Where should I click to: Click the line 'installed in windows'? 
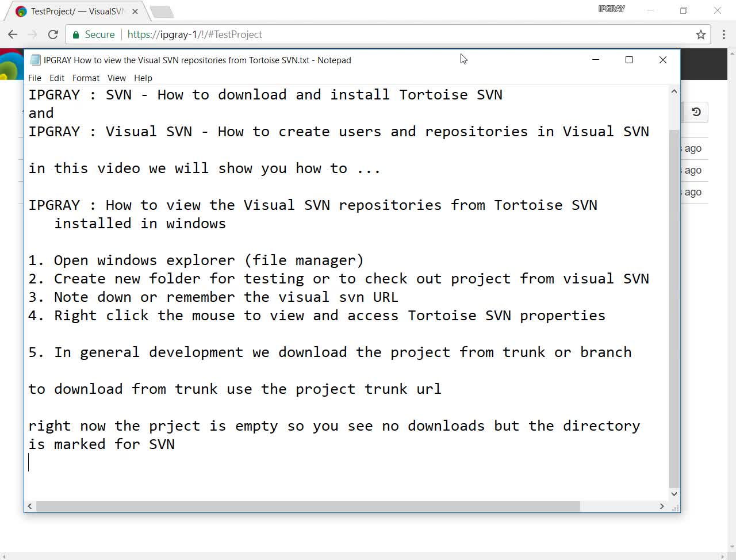coord(140,224)
